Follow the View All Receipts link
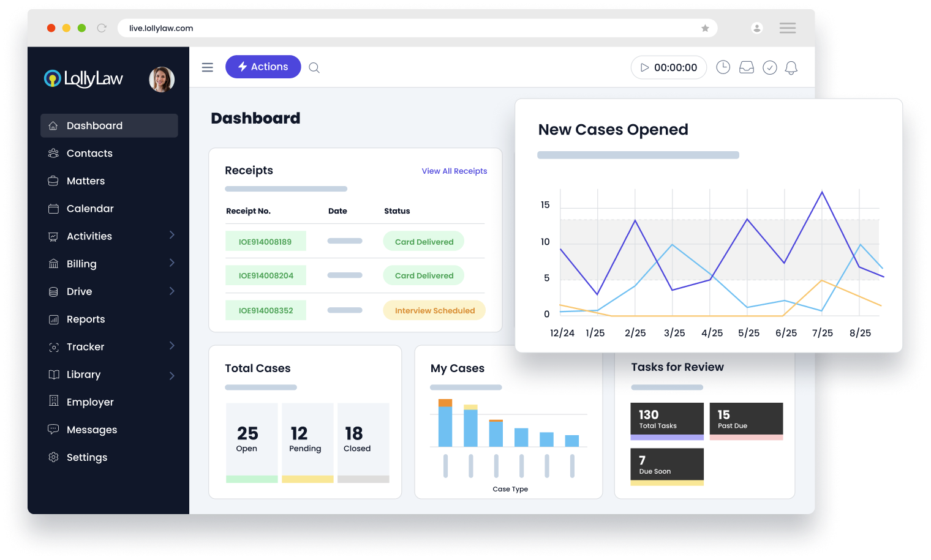 tap(454, 171)
